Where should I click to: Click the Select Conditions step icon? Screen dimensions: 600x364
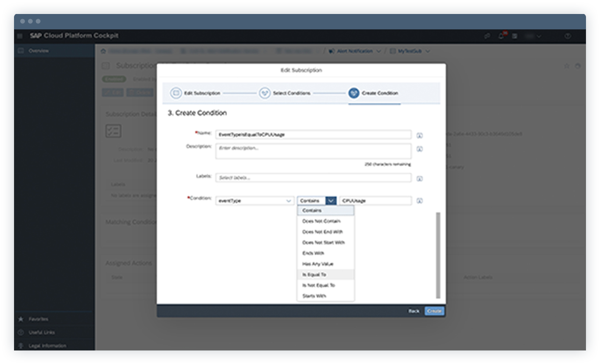(264, 93)
